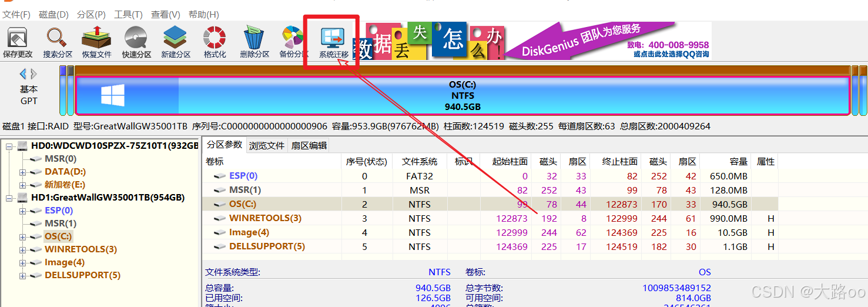868x307 pixels.
Task: Select the Format (格式化) toolbar icon
Action: [x=215, y=42]
